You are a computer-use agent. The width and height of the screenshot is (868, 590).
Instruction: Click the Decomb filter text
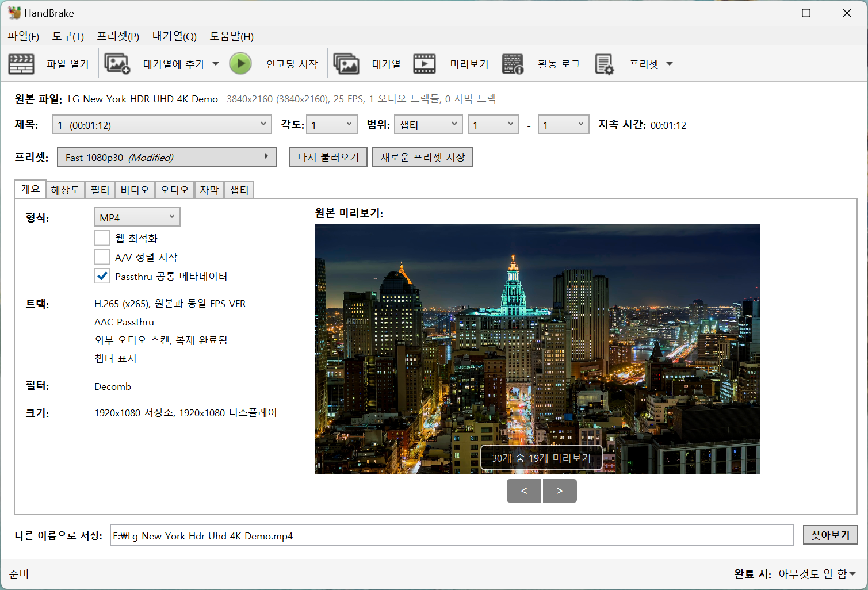pos(113,386)
